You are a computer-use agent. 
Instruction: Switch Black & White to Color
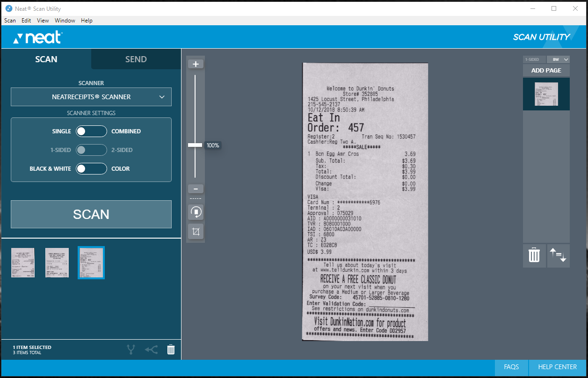point(91,169)
